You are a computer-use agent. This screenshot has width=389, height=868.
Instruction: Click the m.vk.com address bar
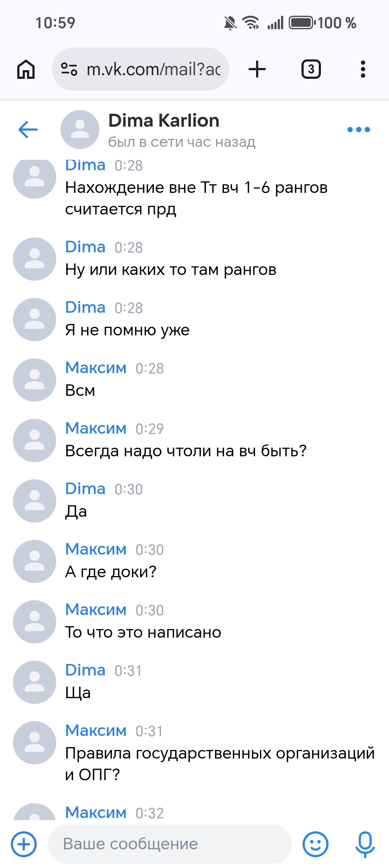pos(153,69)
